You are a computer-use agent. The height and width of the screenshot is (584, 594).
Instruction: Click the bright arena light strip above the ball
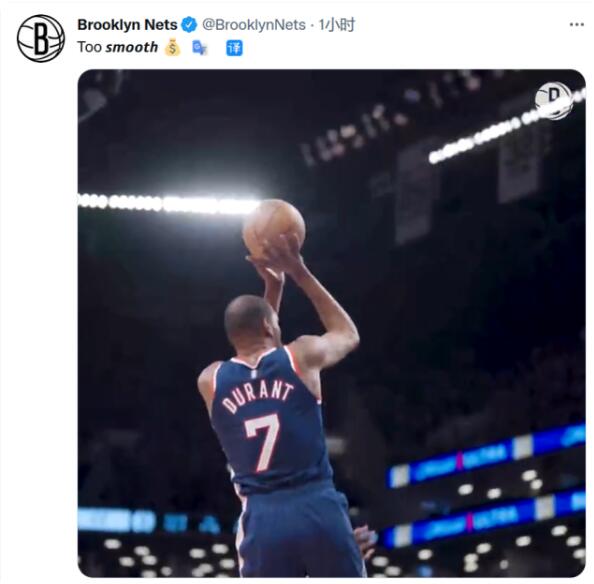[169, 204]
